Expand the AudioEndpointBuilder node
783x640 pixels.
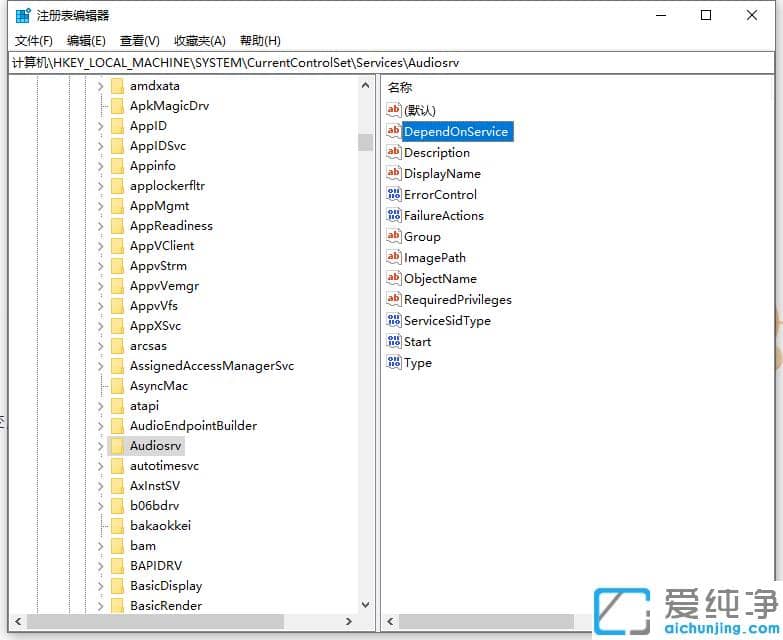click(100, 426)
